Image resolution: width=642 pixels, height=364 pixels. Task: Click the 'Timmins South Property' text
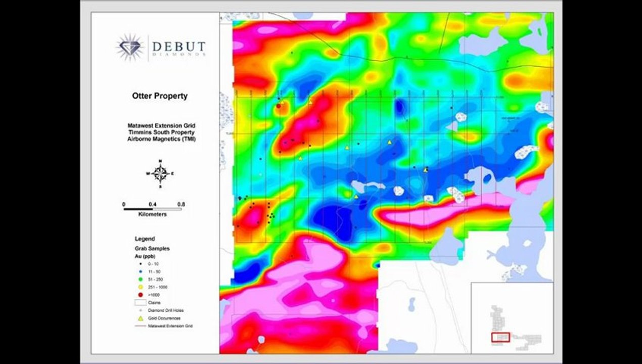pyautogui.click(x=161, y=131)
